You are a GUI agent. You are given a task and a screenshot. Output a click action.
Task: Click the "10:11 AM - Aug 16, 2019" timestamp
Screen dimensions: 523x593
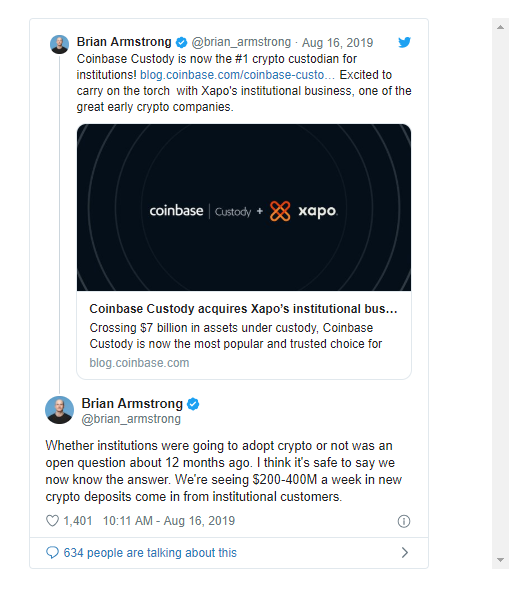pos(169,521)
